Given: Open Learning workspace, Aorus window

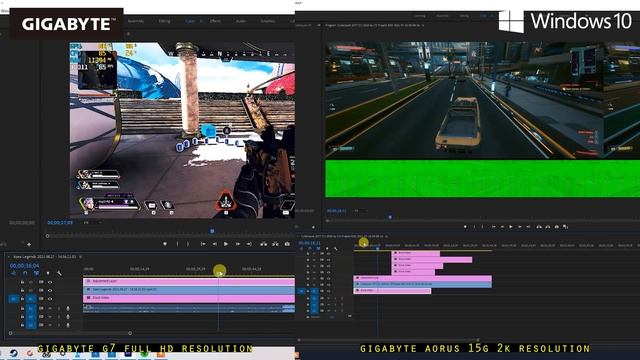Looking at the screenshot, I should pyautogui.click(x=420, y=16).
